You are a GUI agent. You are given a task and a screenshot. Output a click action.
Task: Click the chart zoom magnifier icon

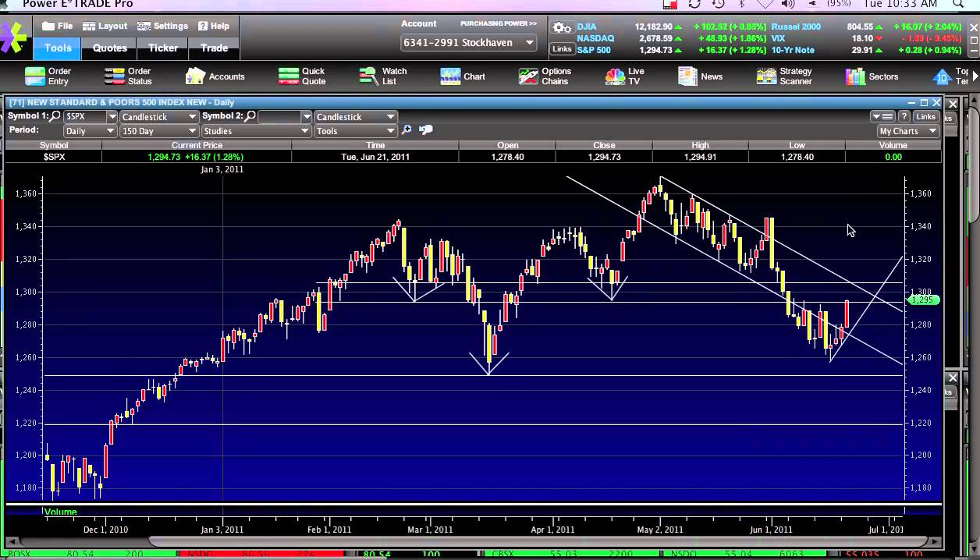[x=407, y=130]
